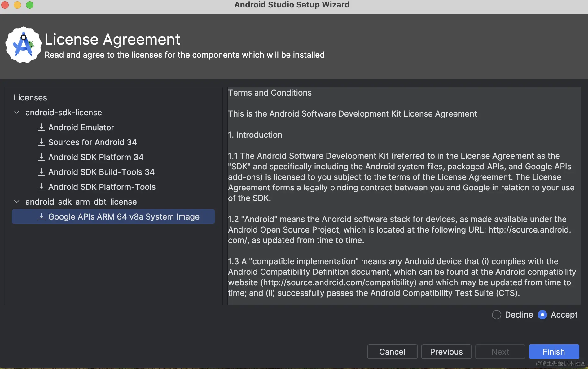The image size is (588, 369).
Task: Click the green zoom window button
Action: pyautogui.click(x=30, y=5)
